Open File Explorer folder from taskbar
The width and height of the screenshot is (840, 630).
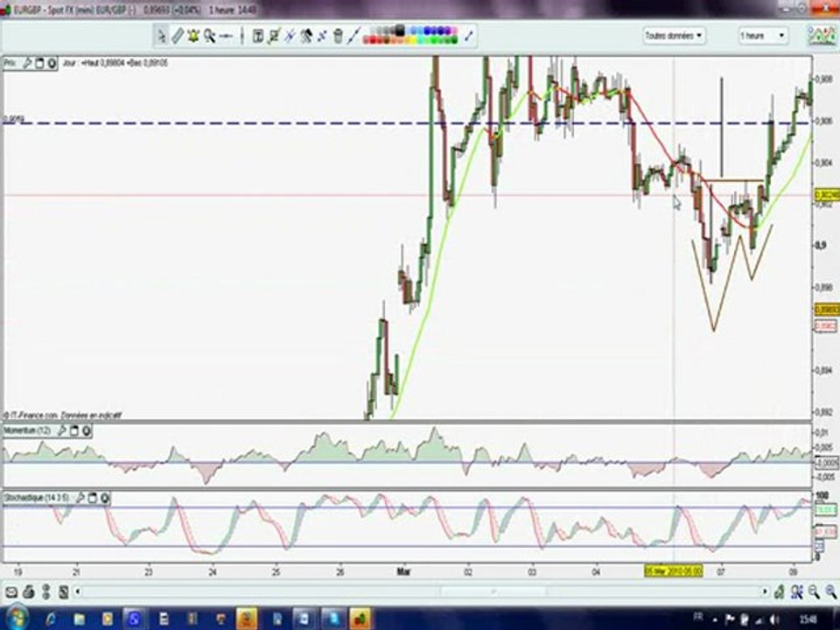coord(80,619)
